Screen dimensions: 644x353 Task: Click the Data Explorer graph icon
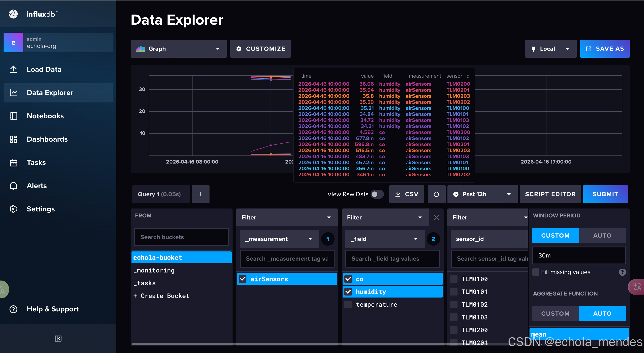pos(13,93)
